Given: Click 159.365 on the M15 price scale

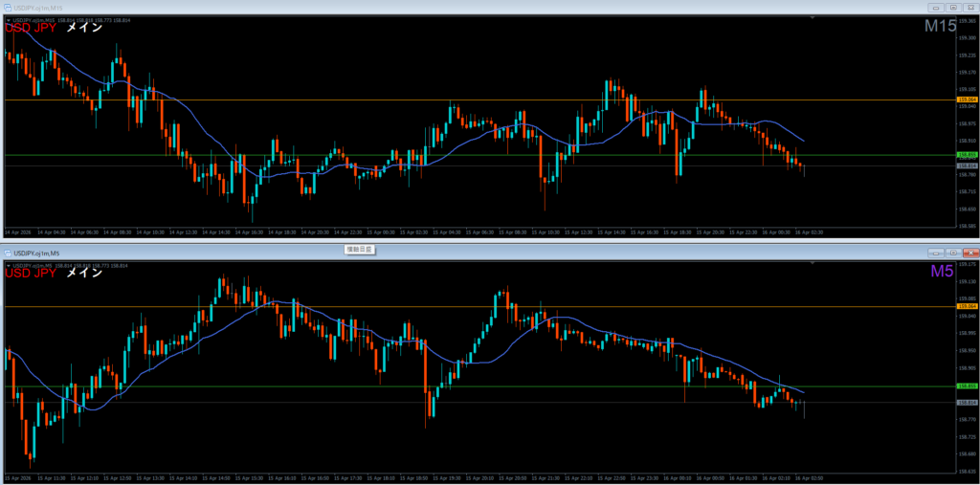Looking at the screenshot, I should click(967, 20).
